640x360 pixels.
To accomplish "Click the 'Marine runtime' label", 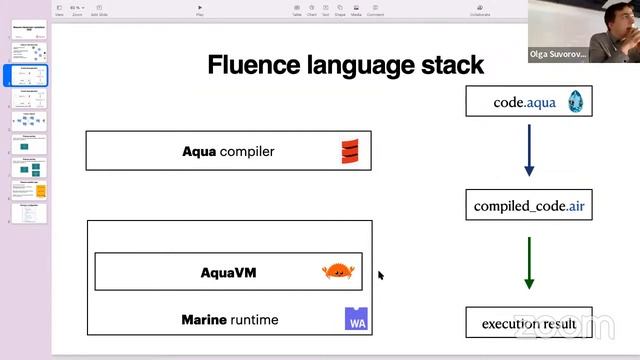I will click(230, 320).
